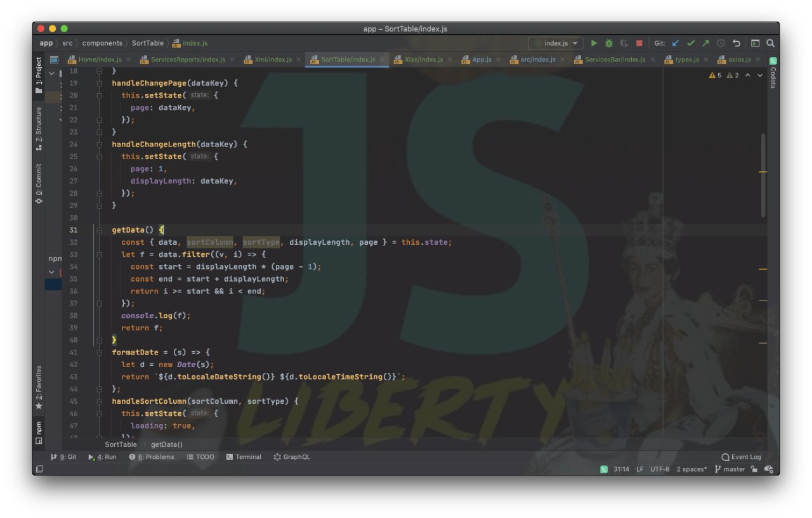Click the read-only lock icon in status bar
Screen dimensions: 812x518
pos(754,469)
